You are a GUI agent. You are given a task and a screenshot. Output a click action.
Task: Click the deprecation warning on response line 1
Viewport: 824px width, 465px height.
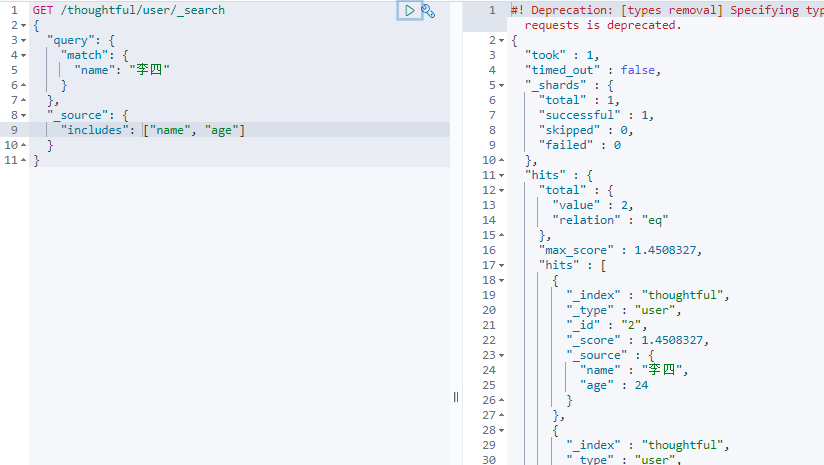(x=667, y=17)
